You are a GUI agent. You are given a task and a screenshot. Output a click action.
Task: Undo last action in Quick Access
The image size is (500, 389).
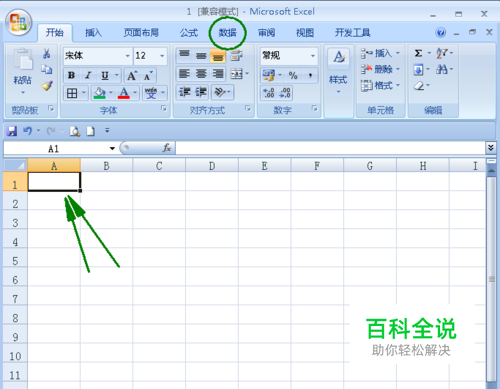pyautogui.click(x=27, y=131)
